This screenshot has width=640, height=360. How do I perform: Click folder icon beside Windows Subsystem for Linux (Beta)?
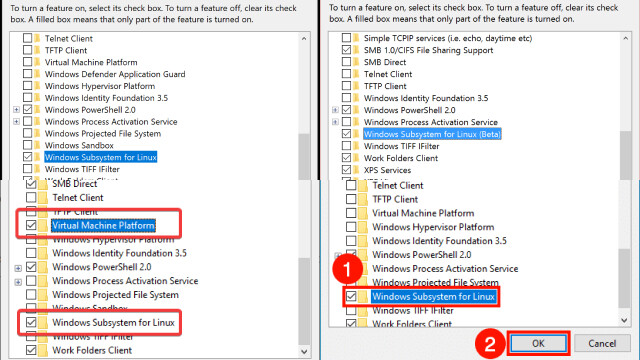[356, 134]
